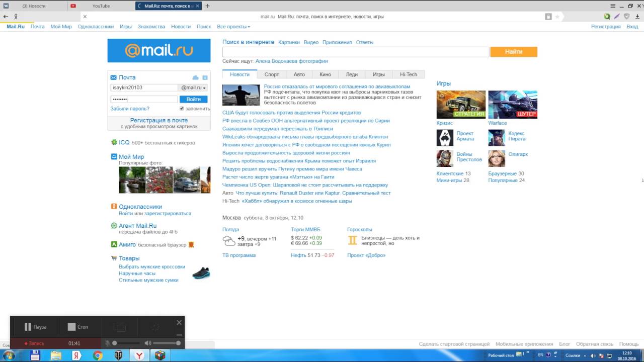Image resolution: width=644 pixels, height=362 pixels.
Task: Toggle the запомнить checkbox
Action: (182, 109)
